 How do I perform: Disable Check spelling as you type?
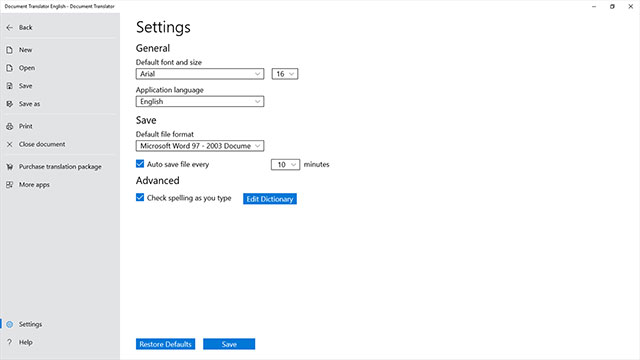tap(140, 198)
